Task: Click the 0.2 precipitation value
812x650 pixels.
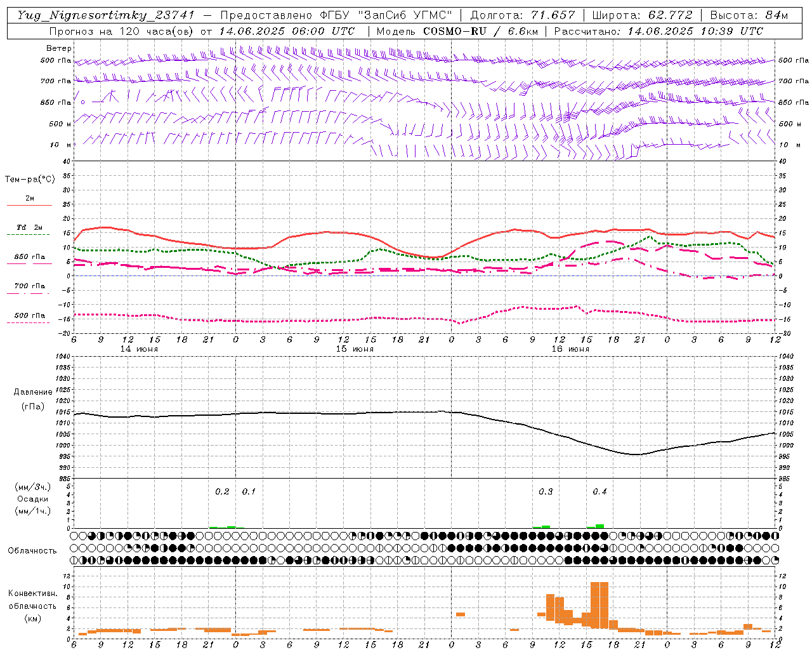Action: coord(222,491)
